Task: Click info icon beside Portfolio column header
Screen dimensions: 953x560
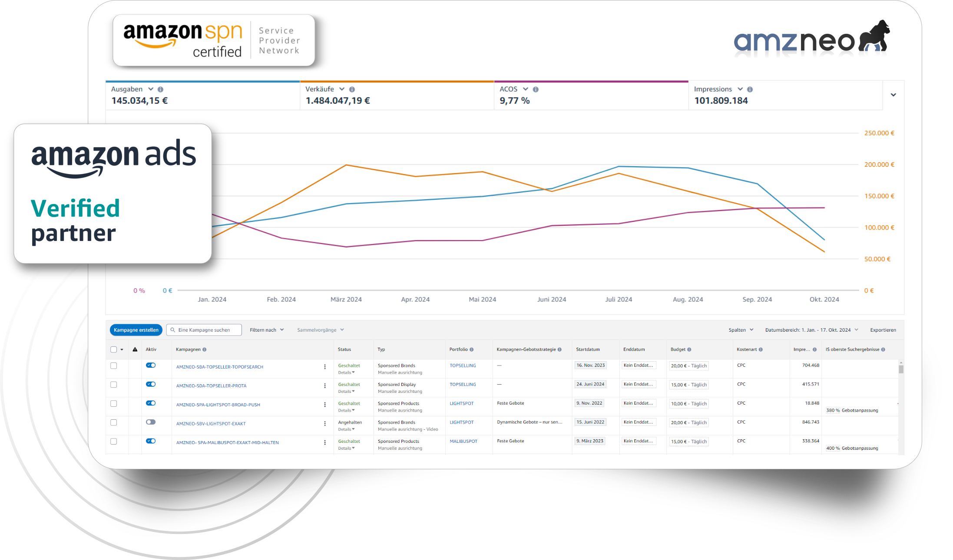Action: pos(472,349)
